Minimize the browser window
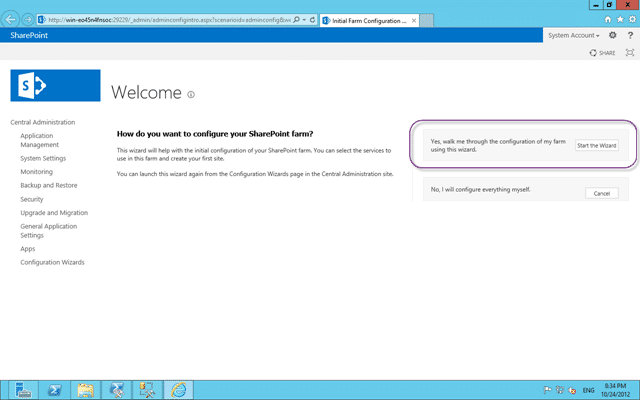 (x=596, y=4)
